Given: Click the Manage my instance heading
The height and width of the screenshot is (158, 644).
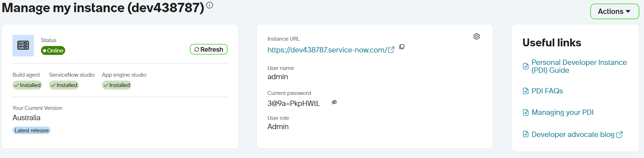Looking at the screenshot, I should (103, 7).
